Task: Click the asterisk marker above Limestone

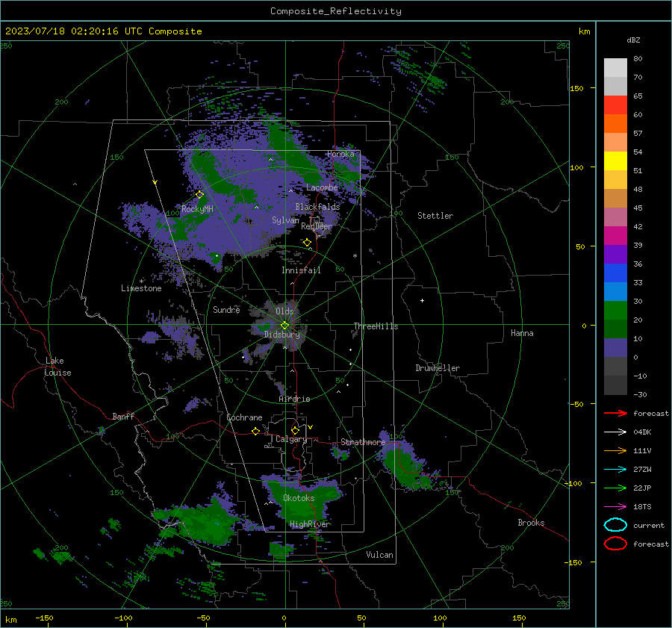Action: click(x=141, y=282)
